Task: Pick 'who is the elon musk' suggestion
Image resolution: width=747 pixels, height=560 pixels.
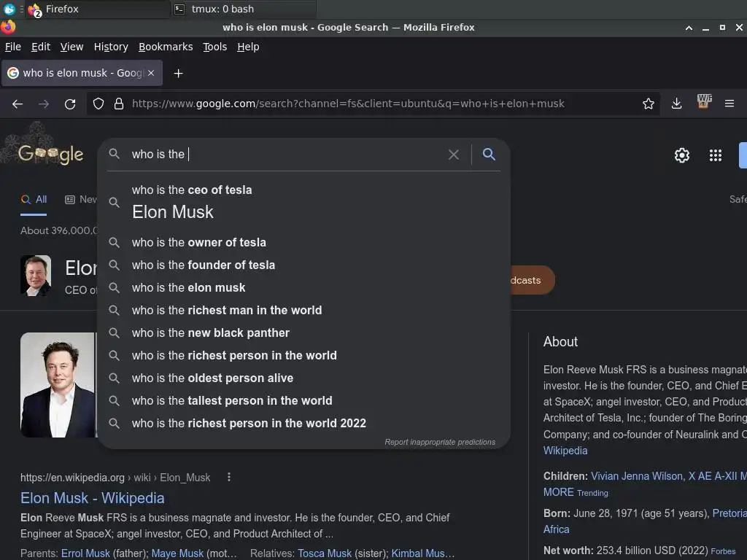Action: coord(304,287)
